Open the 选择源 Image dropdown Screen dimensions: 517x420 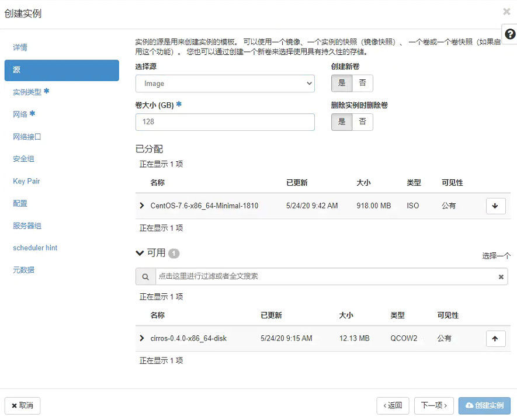(225, 84)
